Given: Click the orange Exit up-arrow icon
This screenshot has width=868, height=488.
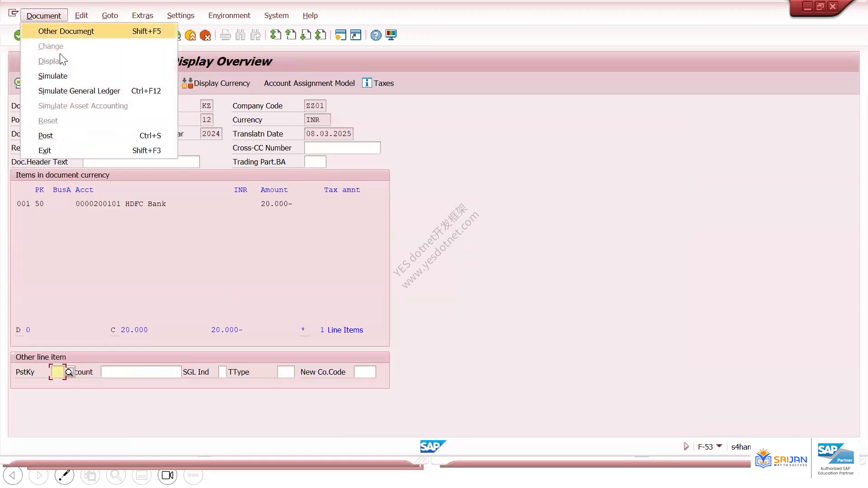Looking at the screenshot, I should click(190, 35).
